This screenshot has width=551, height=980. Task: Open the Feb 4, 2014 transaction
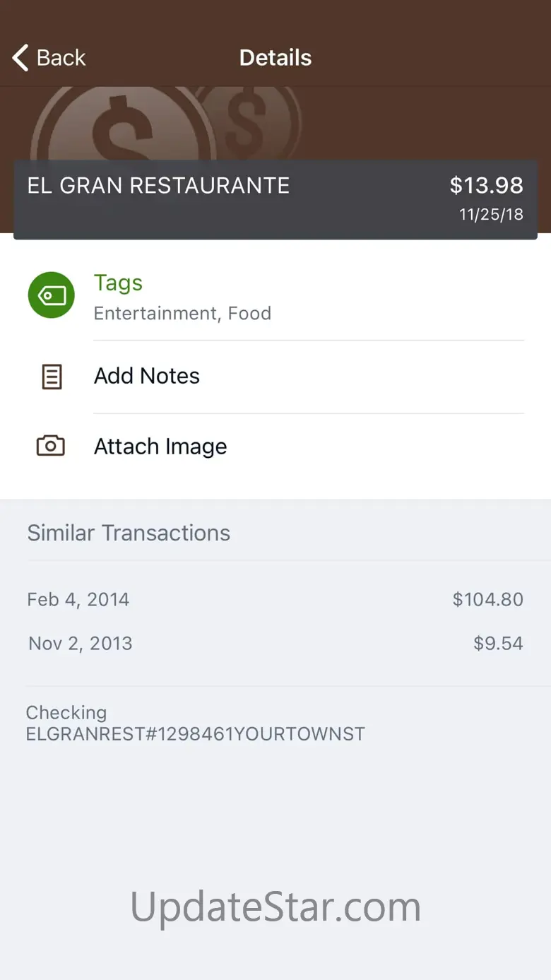[x=78, y=600]
